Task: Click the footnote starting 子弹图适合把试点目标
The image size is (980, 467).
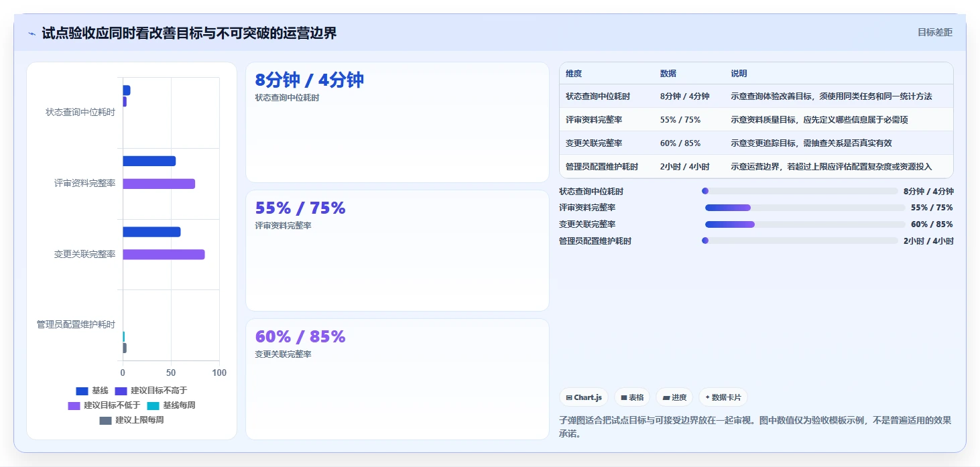Action: 755,427
